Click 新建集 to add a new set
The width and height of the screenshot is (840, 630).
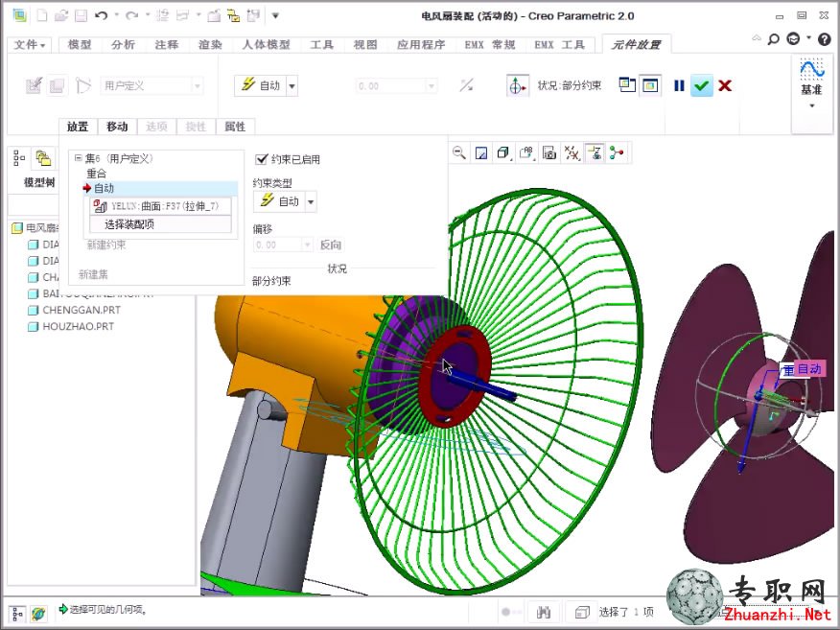tap(93, 274)
